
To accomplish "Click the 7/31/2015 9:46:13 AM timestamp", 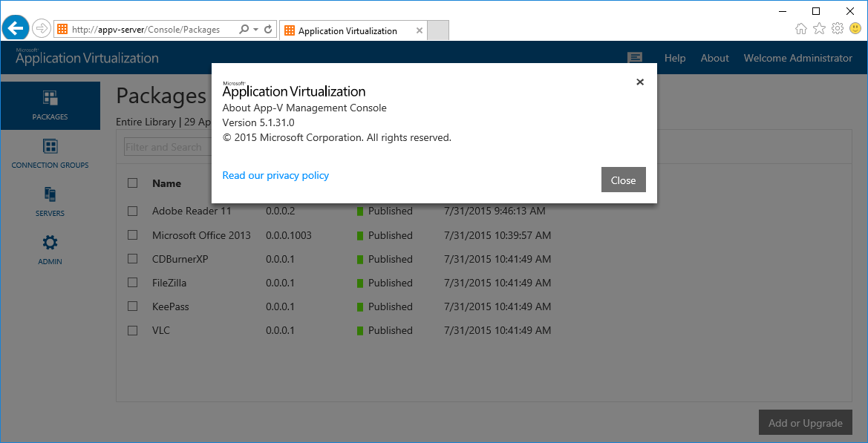I will (x=495, y=211).
